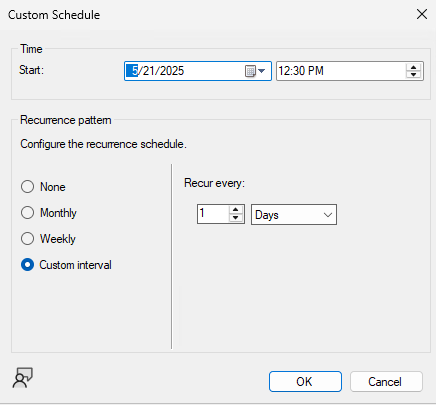Click the year portion 2025 in date
Screen dimensions: 436x405
coord(172,71)
